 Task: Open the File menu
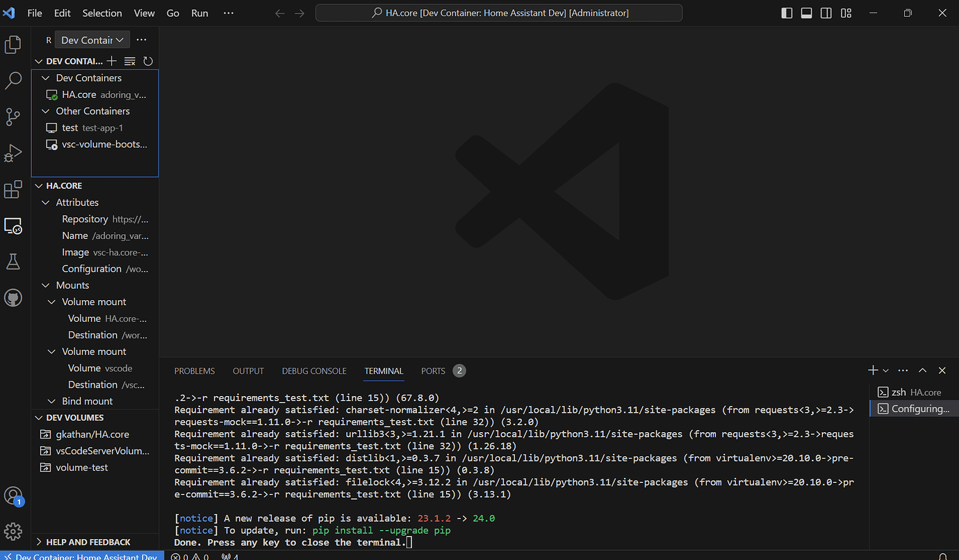(x=34, y=13)
